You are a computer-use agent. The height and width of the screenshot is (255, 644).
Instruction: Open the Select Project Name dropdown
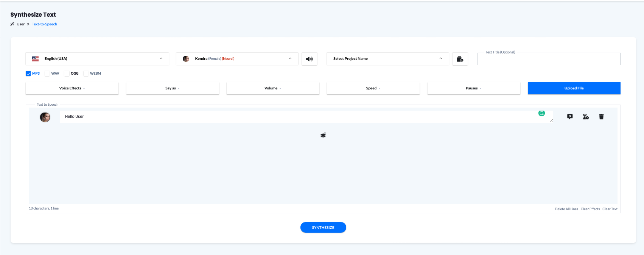pos(388,59)
